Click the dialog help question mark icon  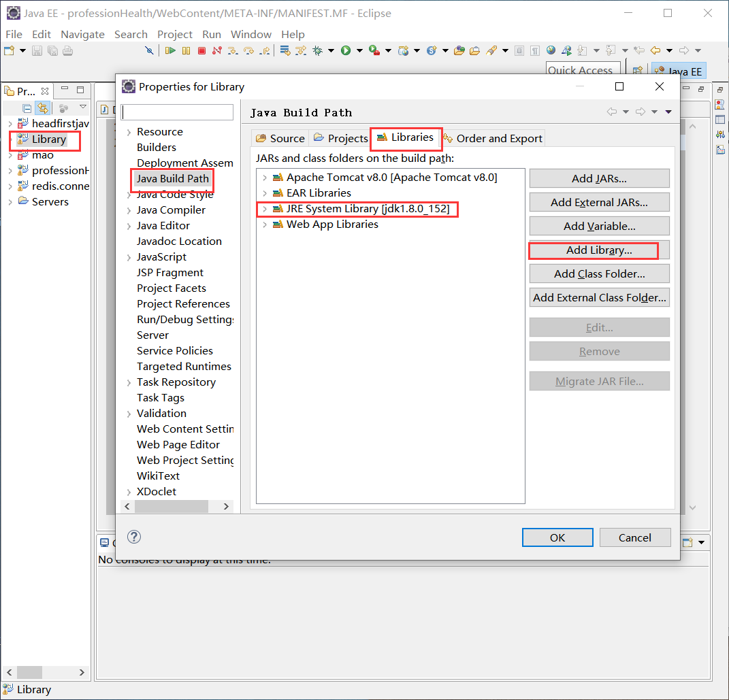[x=134, y=537]
